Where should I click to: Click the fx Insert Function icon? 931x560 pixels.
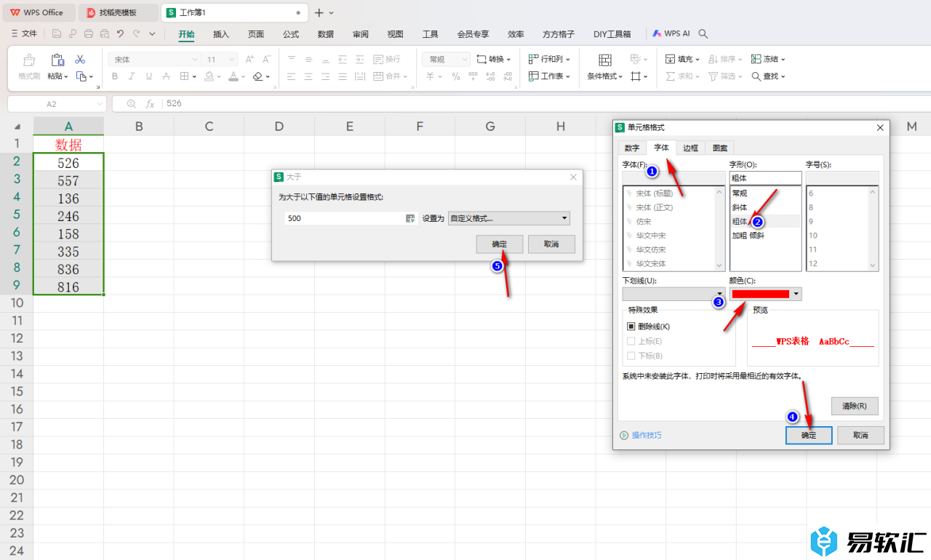(x=150, y=104)
